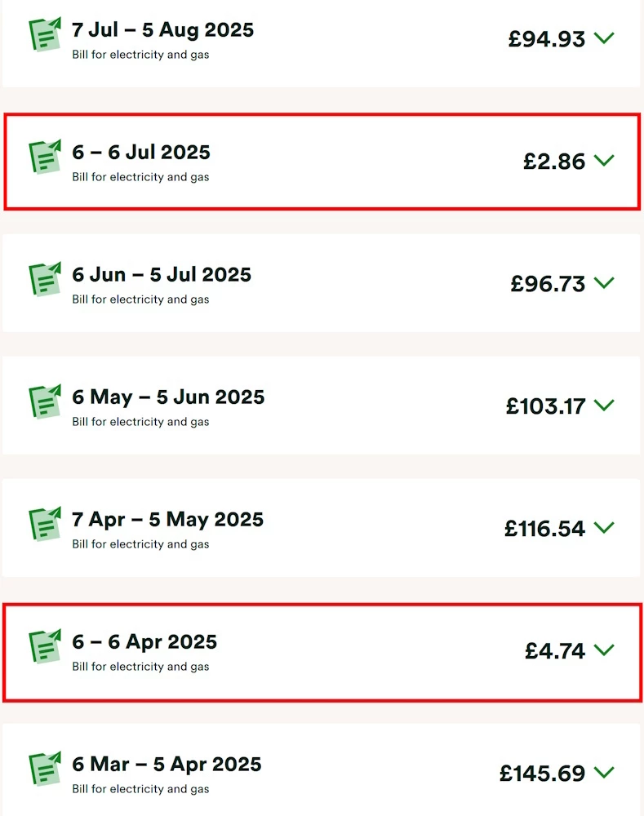Expand the £103.17 bill chevron
This screenshot has width=644, height=816.
(x=604, y=405)
